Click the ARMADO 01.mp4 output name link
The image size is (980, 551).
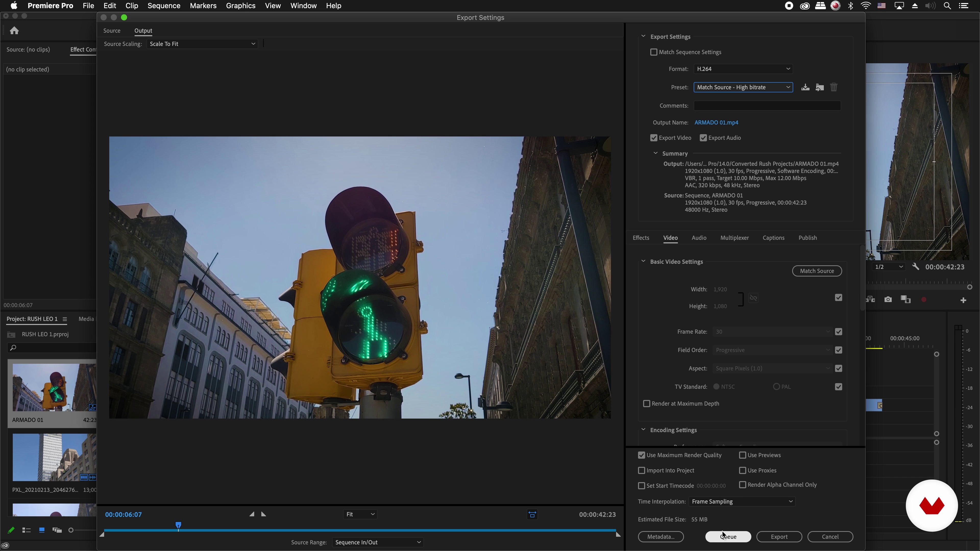[716, 122]
